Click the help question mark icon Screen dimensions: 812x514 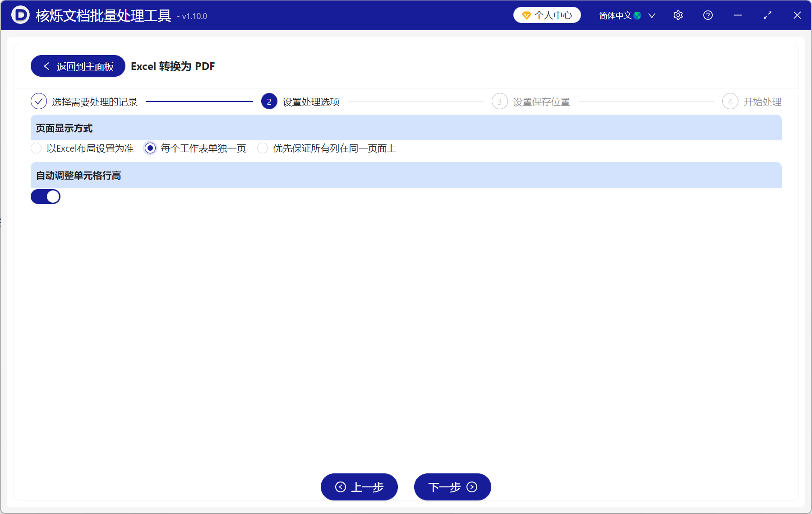708,15
